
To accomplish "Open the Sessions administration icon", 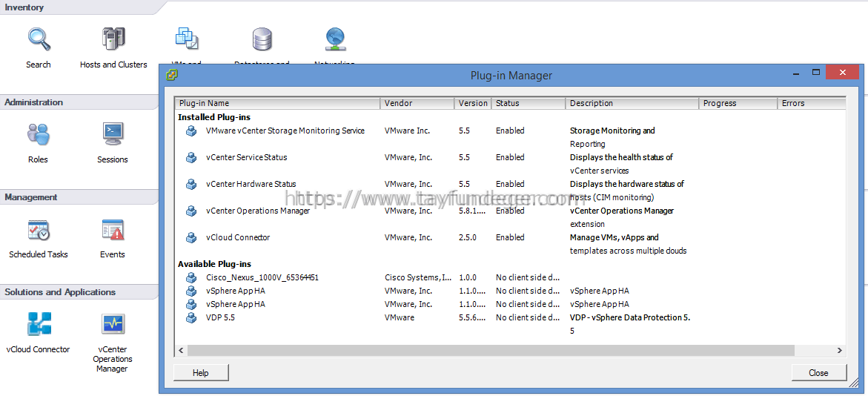I will [x=113, y=134].
